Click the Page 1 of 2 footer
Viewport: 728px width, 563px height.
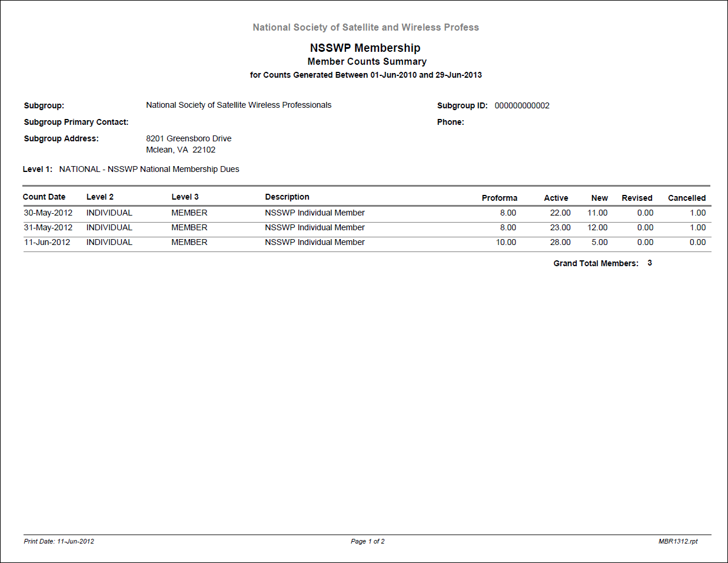pos(367,542)
